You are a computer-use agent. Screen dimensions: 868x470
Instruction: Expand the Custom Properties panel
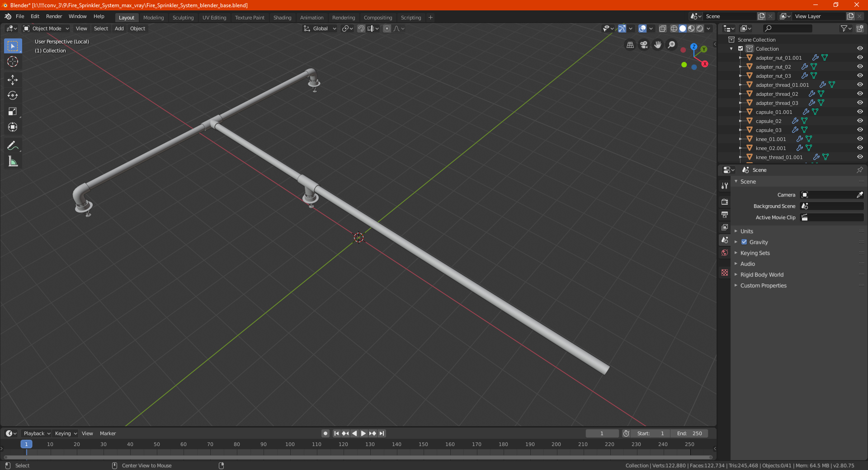point(763,285)
